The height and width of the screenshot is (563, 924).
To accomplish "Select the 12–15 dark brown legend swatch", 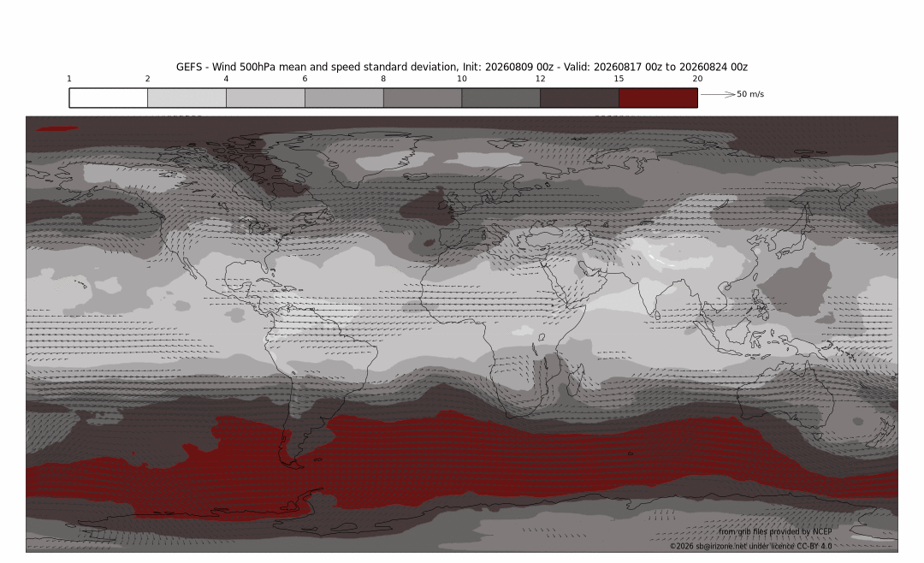I will click(x=580, y=98).
